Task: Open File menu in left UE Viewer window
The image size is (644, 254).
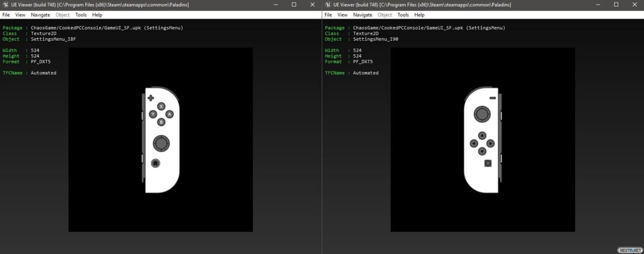Action: (x=6, y=15)
